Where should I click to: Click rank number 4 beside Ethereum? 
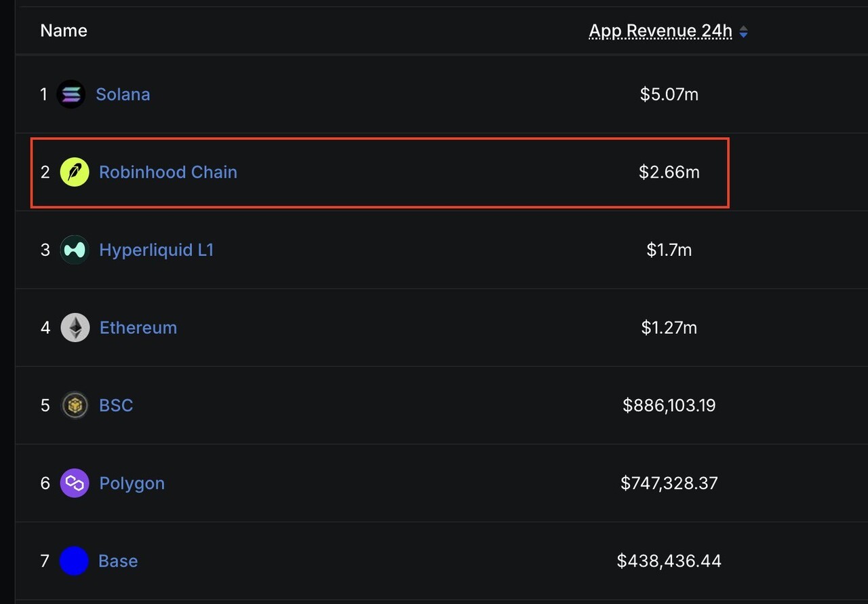45,328
